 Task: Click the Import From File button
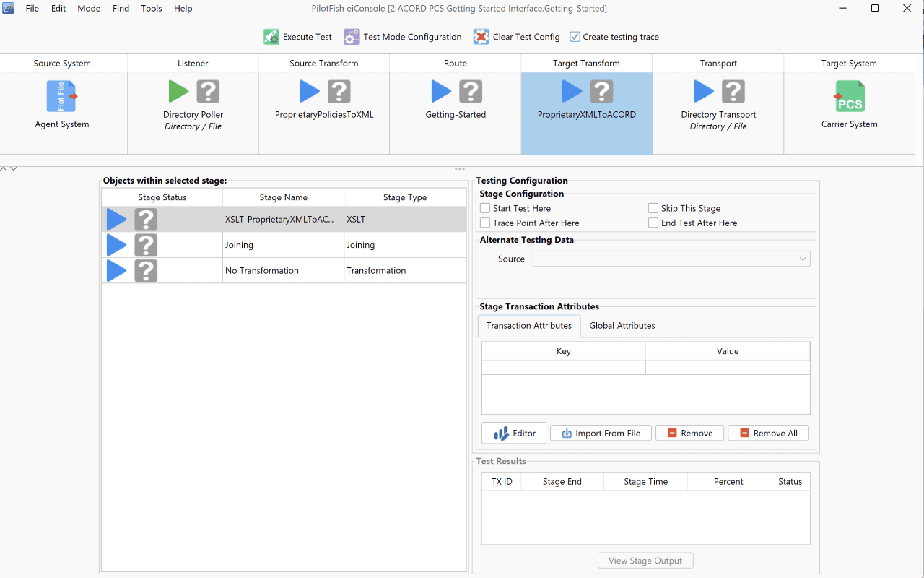tap(601, 433)
